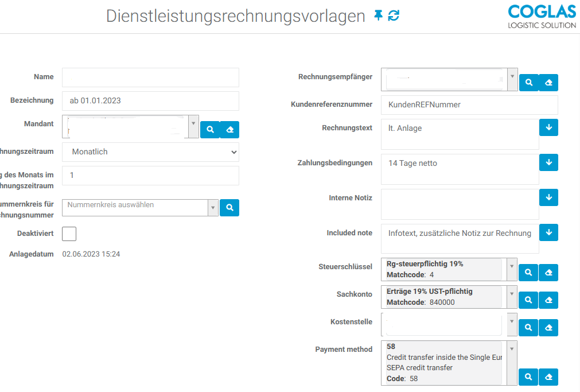
Task: Clear Sachkonto using eraser button
Action: 548,300
